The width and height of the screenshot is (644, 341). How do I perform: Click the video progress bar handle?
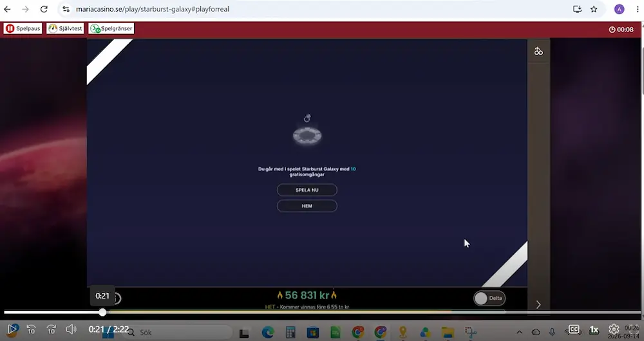[x=102, y=312]
